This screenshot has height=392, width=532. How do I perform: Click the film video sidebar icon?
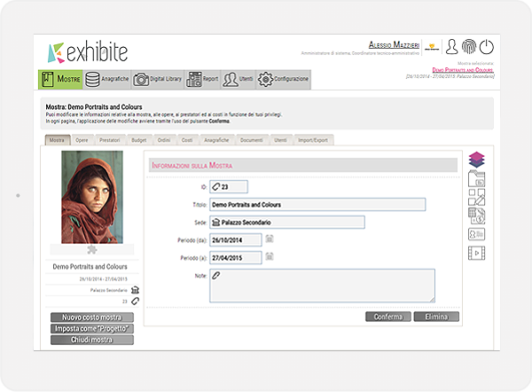(x=477, y=253)
